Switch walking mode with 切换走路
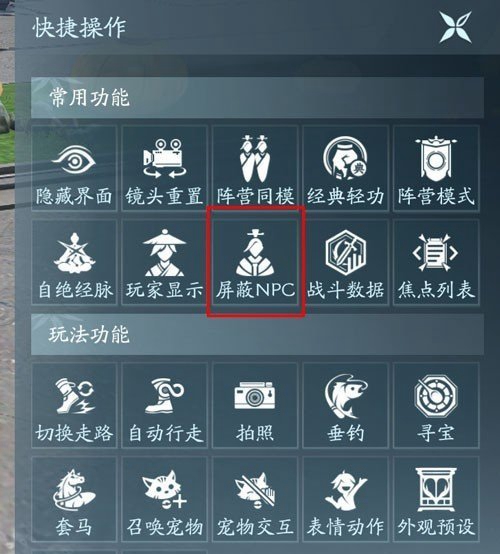This screenshot has height=554, width=500. 74,405
